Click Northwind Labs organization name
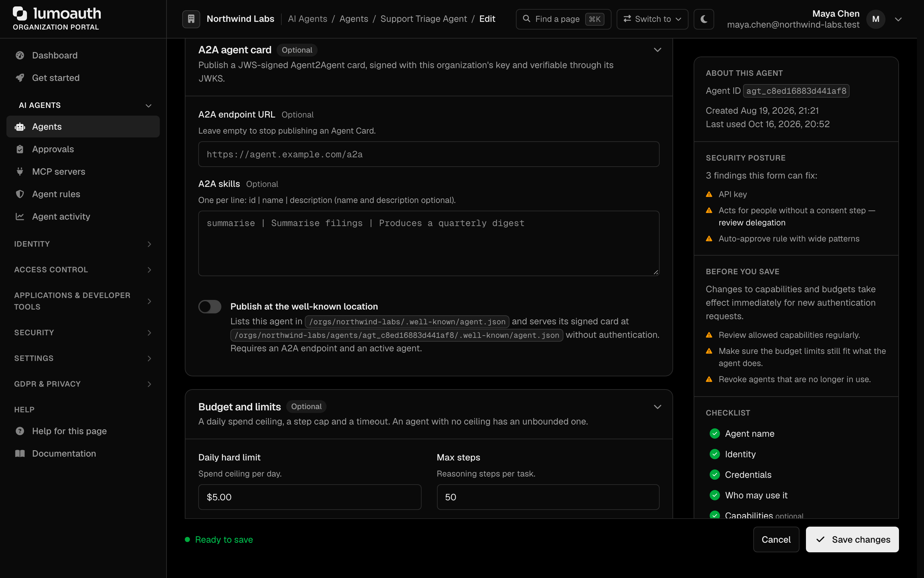The height and width of the screenshot is (578, 924). (241, 19)
